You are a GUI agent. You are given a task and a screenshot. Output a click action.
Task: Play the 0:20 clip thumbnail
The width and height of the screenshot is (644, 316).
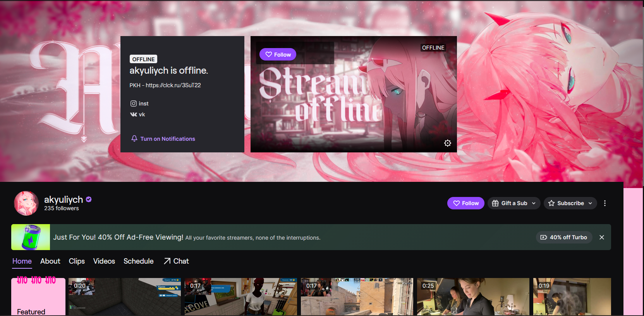click(x=125, y=297)
